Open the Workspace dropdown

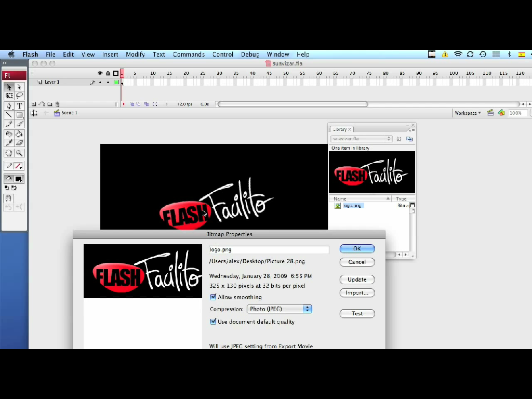click(468, 113)
